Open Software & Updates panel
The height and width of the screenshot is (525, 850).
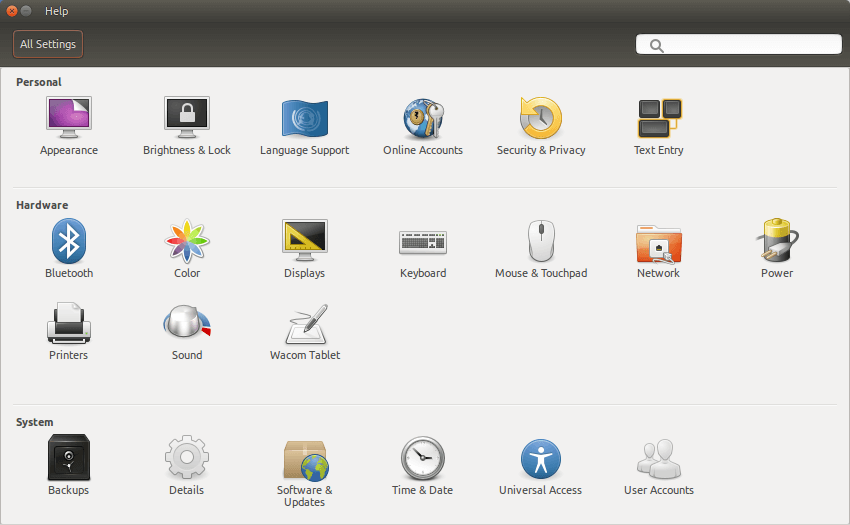coord(305,472)
